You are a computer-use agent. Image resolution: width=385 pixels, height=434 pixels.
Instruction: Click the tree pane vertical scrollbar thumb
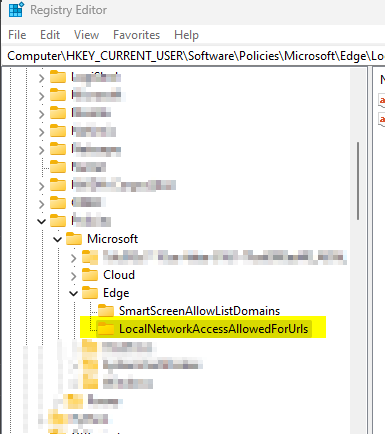[358, 181]
